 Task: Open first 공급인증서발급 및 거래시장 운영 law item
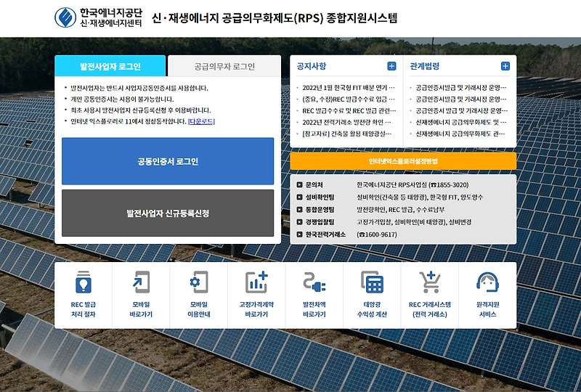tap(460, 88)
